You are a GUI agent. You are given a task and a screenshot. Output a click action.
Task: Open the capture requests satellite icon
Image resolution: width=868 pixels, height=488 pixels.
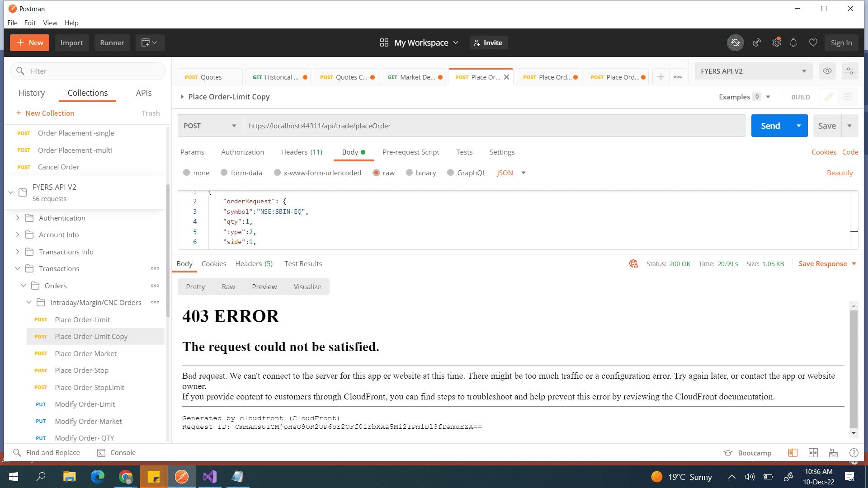click(757, 42)
